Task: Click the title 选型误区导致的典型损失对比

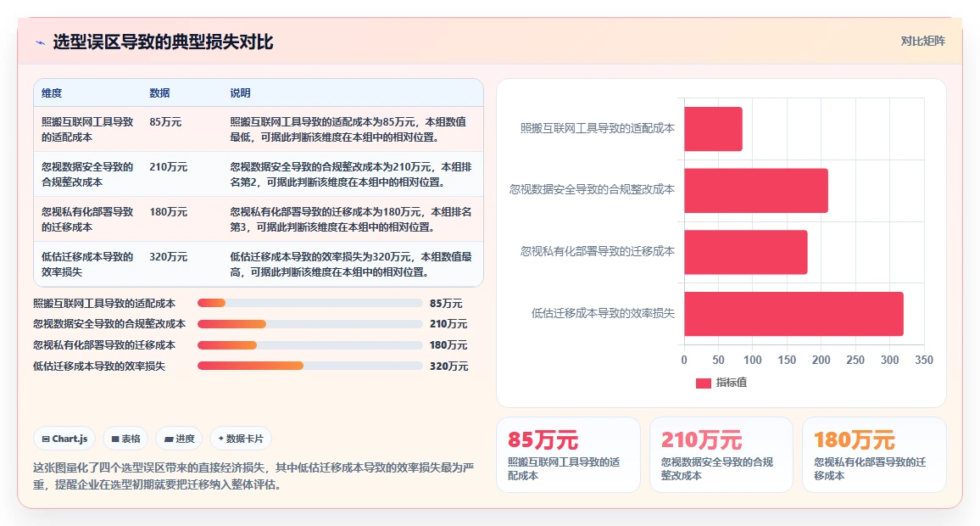Action: click(x=163, y=42)
